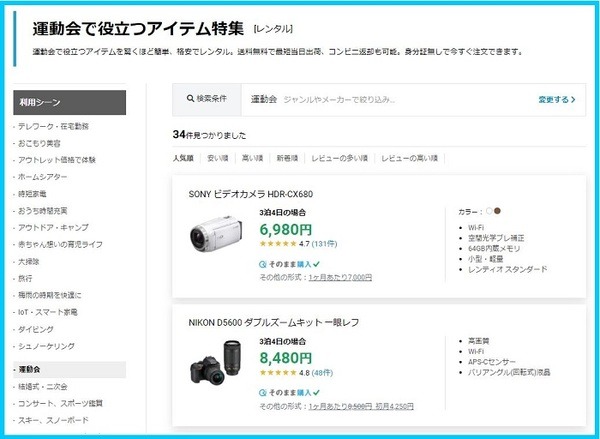
Task: Click レンティオ スタンダード feature bullet
Action: pos(508,269)
